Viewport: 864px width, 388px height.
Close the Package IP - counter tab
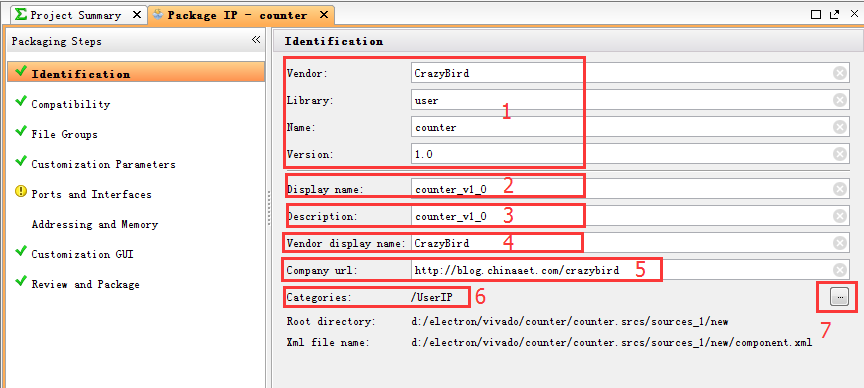[324, 15]
